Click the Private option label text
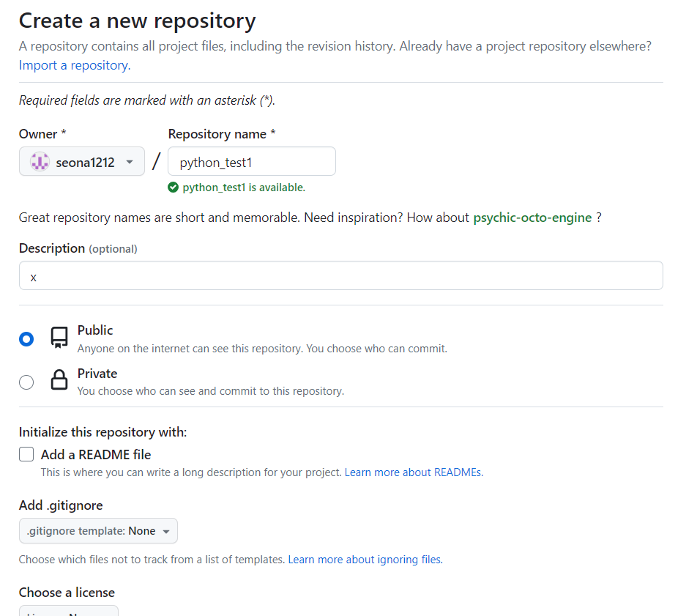The width and height of the screenshot is (697, 616). pyautogui.click(x=97, y=374)
